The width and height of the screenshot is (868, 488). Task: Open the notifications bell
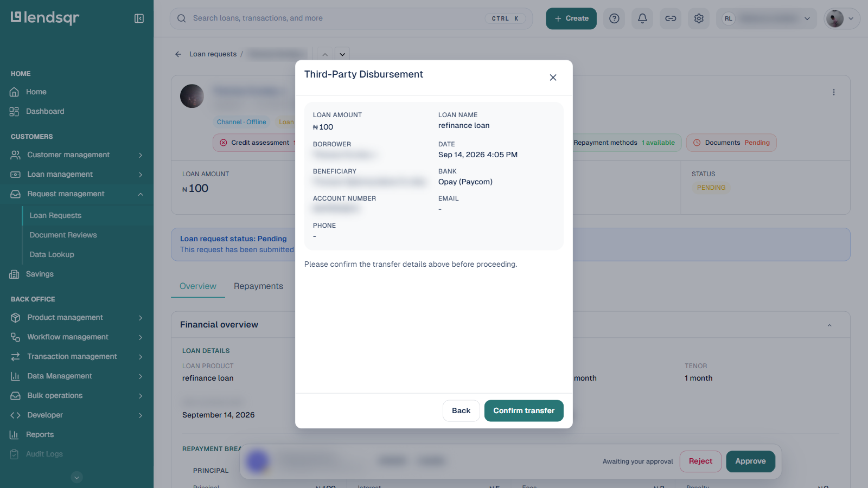(642, 18)
